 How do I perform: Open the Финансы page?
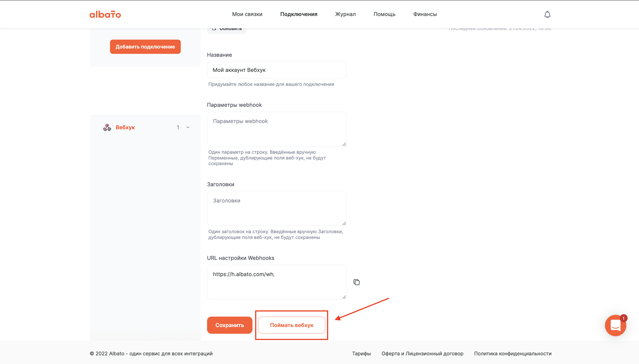coord(425,14)
